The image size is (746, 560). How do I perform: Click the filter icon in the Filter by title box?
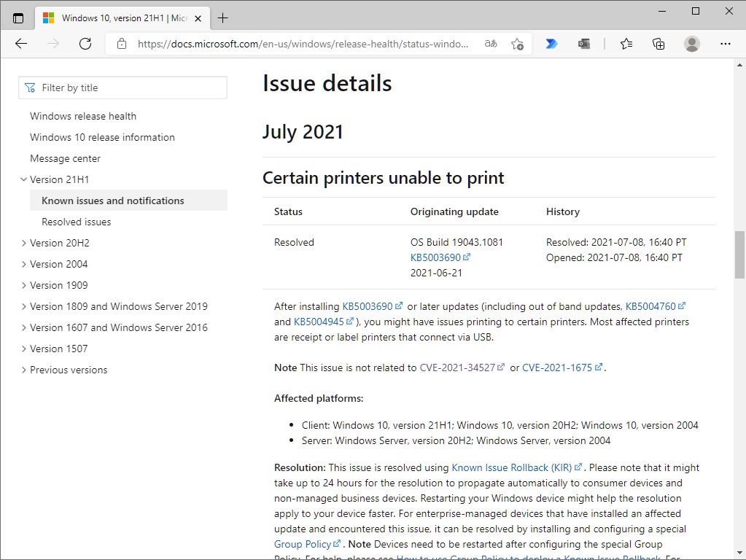coord(30,87)
